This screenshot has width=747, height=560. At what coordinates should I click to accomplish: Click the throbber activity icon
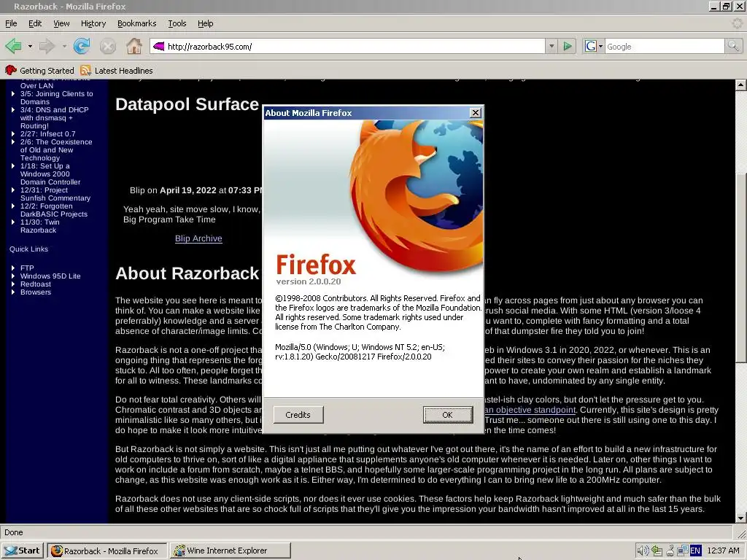738,23
